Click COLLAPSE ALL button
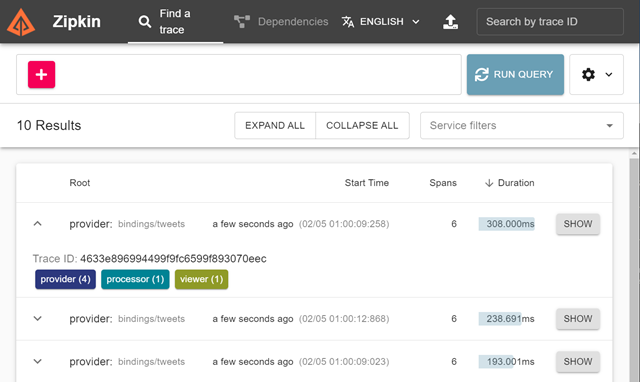Viewport: 640px width, 382px height. pyautogui.click(x=362, y=126)
